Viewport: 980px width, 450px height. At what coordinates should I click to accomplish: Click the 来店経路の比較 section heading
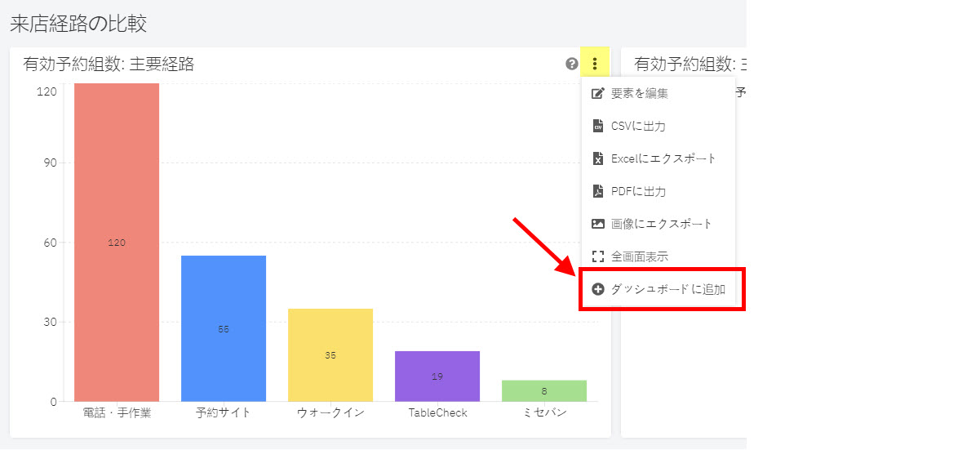[x=78, y=24]
